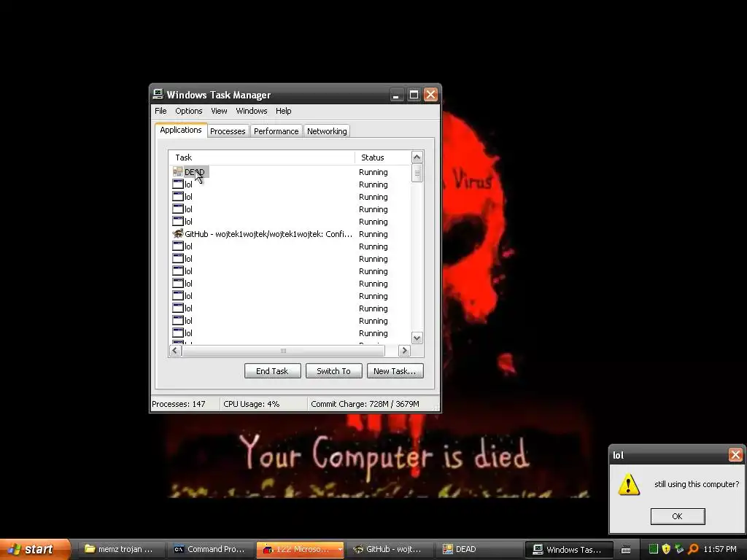Click the horizontal scrollbar thumb

284,351
